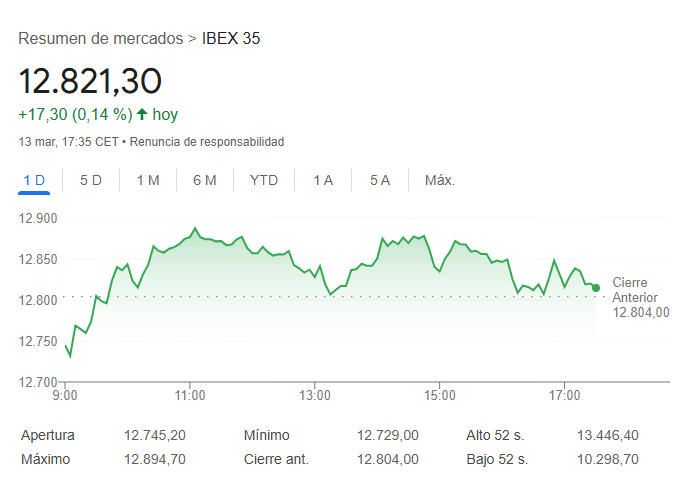
Task: Switch to the 5 D range tab
Action: 91,180
